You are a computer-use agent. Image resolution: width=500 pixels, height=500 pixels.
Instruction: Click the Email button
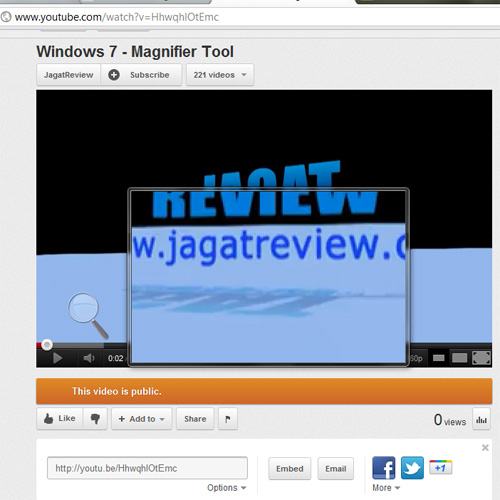(336, 469)
